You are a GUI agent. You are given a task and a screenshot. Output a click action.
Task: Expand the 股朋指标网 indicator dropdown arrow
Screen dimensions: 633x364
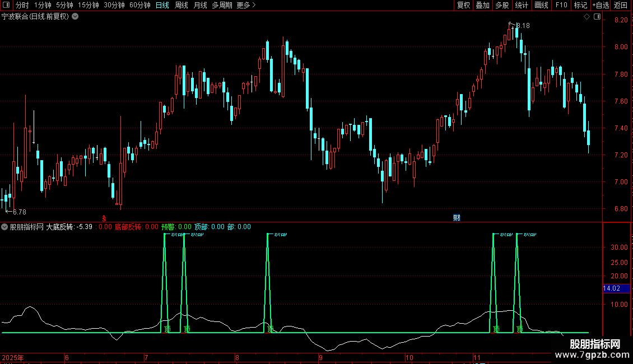pos(4,227)
